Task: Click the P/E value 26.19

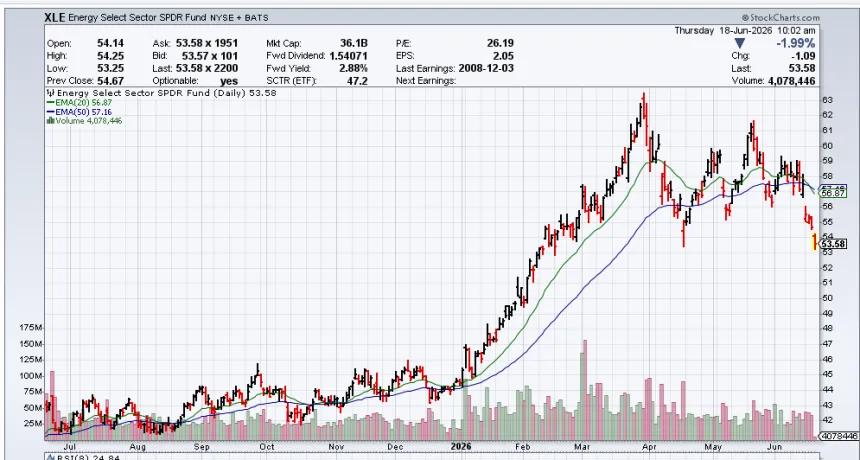Action: pos(500,43)
